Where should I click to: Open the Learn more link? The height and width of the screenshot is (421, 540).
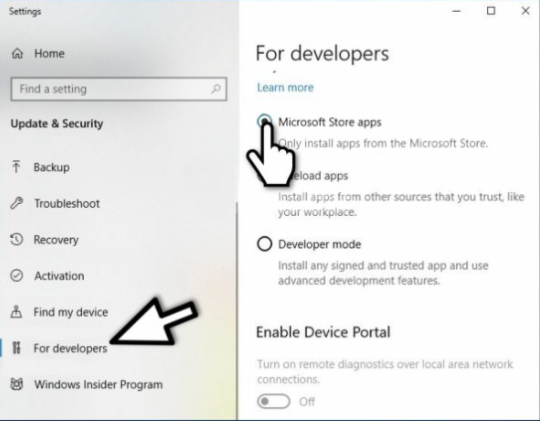point(285,88)
